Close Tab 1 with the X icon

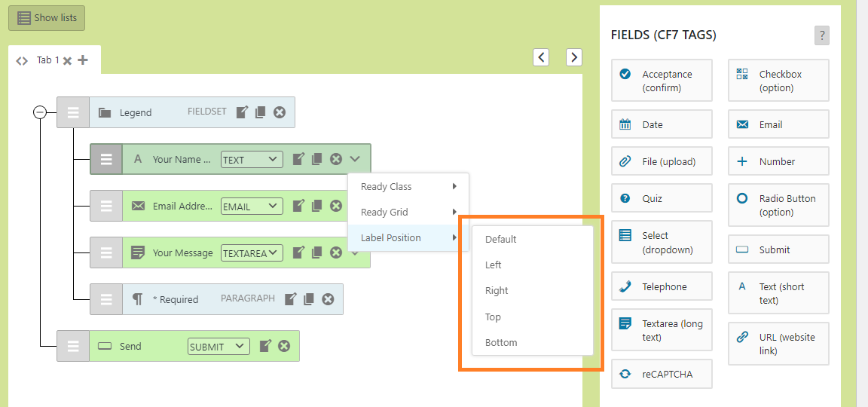(x=67, y=60)
